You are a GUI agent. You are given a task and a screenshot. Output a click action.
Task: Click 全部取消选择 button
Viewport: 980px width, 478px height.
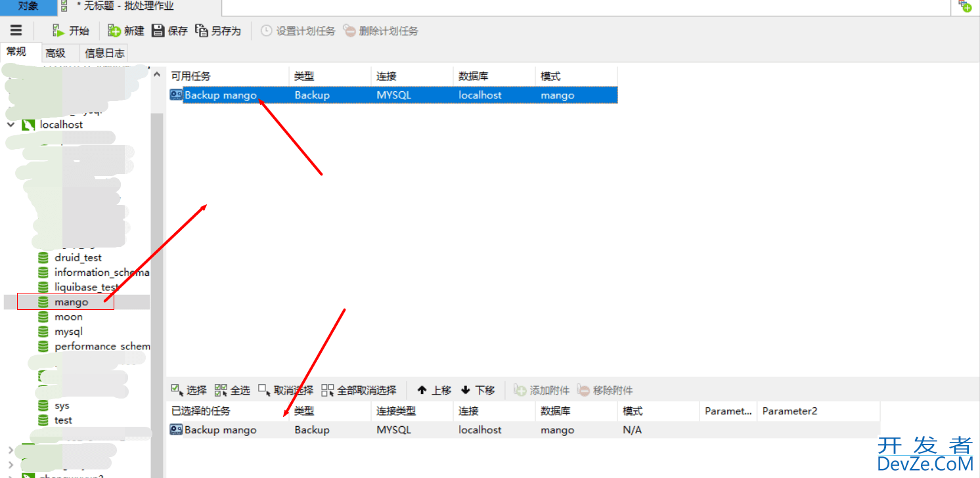(x=359, y=390)
